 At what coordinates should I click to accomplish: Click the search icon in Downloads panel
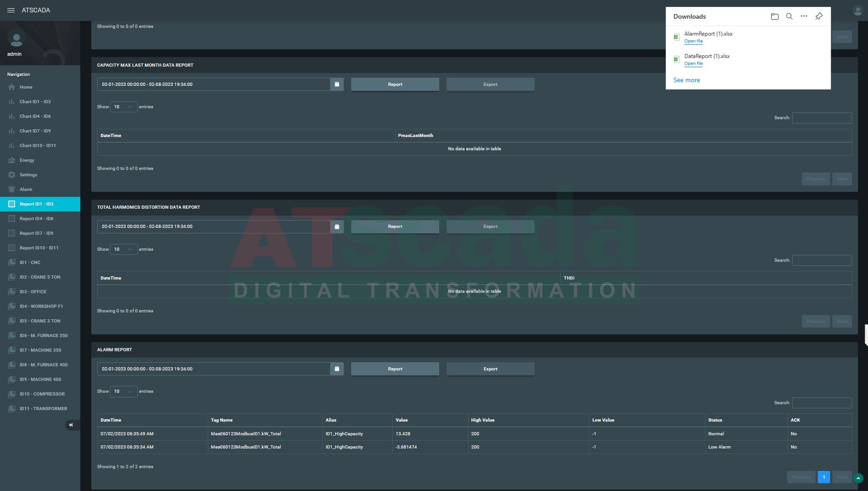pos(789,16)
